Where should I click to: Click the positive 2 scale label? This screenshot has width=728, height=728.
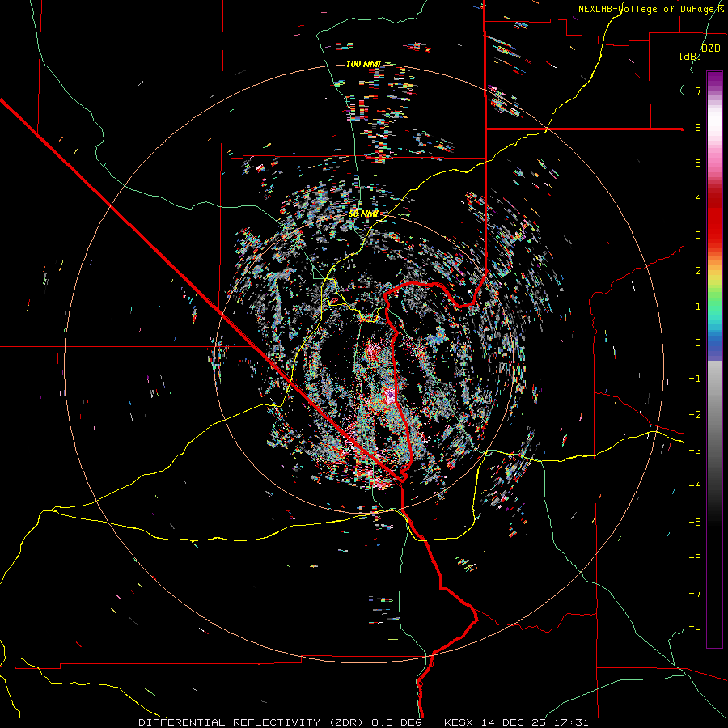(x=698, y=271)
